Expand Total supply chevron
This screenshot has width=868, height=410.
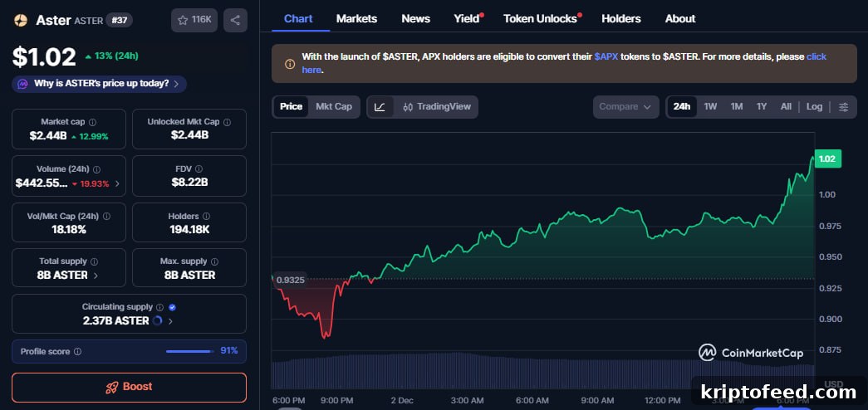coord(96,275)
